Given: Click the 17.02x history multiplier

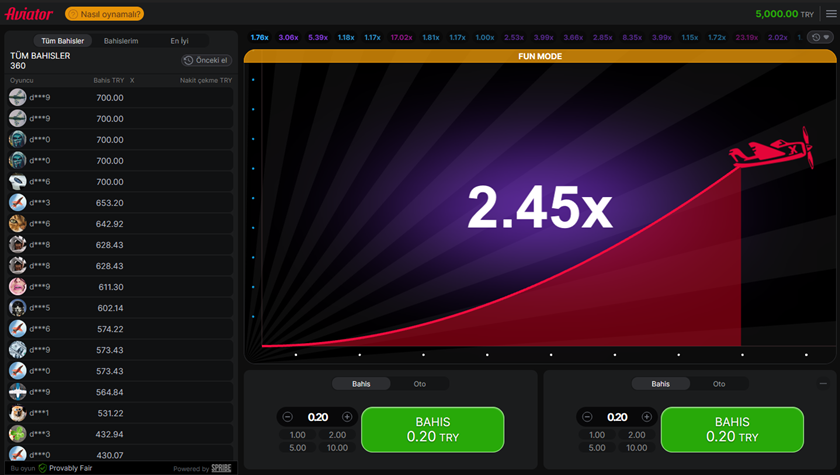Looking at the screenshot, I should click(x=401, y=37).
